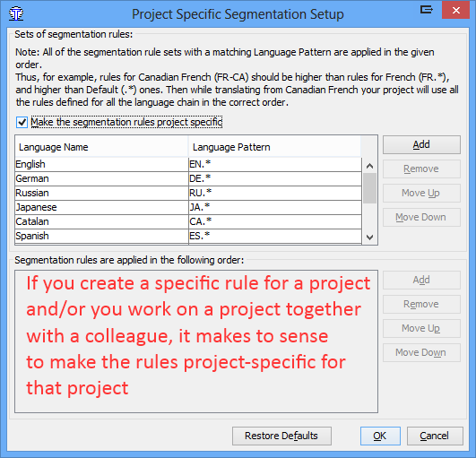Image resolution: width=476 pixels, height=458 pixels.
Task: Add a segmentation rule in lower section
Action: point(421,280)
